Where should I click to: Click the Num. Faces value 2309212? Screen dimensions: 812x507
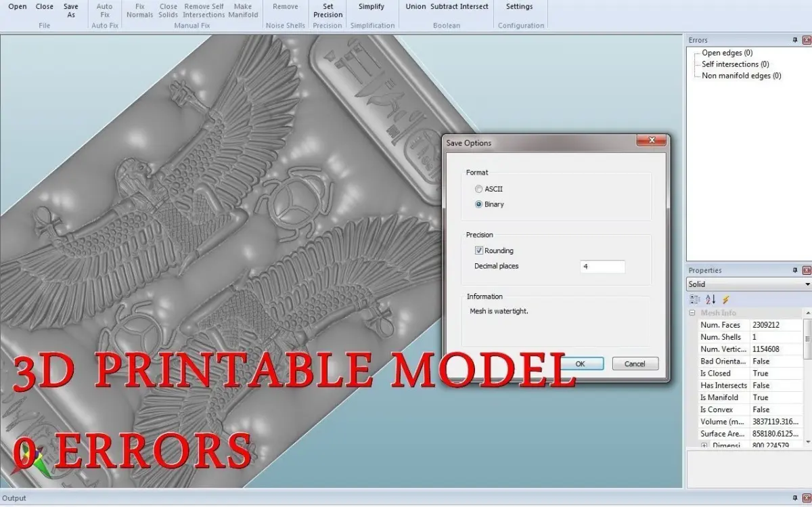point(766,325)
